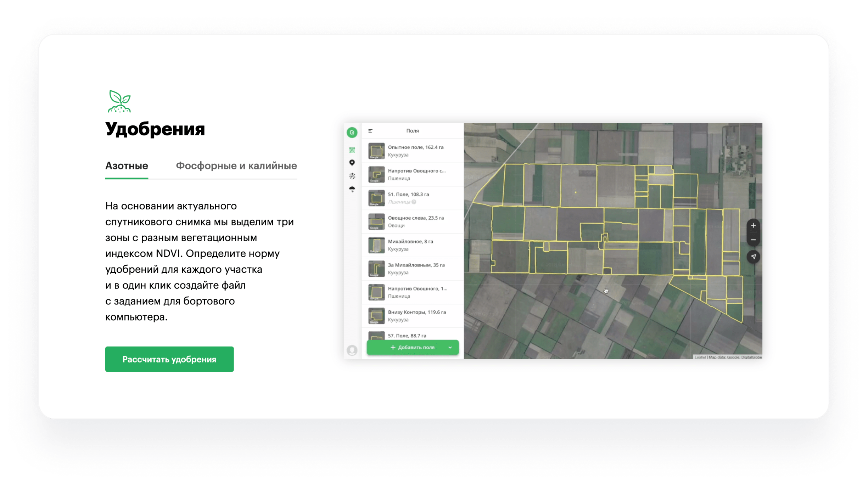Select the Опытное поле thumbnail
This screenshot has height=478, width=868.
click(x=376, y=151)
